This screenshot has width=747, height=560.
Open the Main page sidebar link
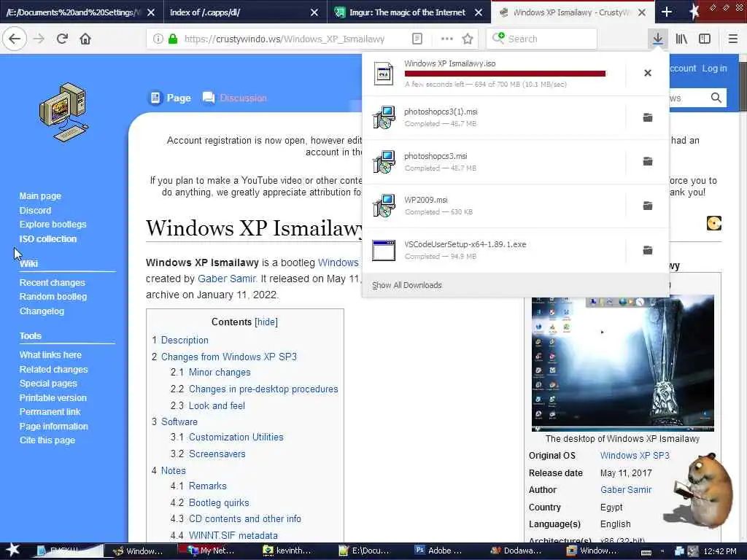(40, 195)
